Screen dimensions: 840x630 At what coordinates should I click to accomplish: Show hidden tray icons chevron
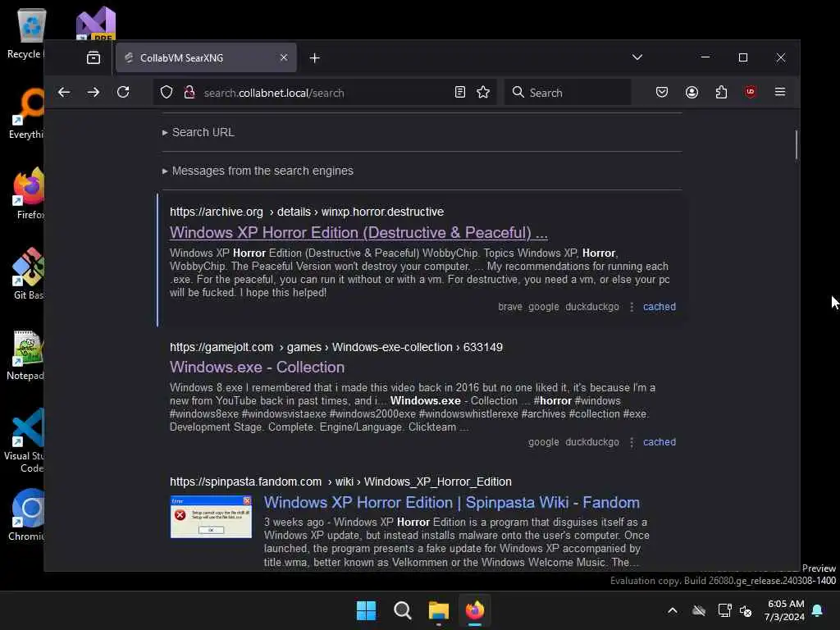click(x=673, y=610)
